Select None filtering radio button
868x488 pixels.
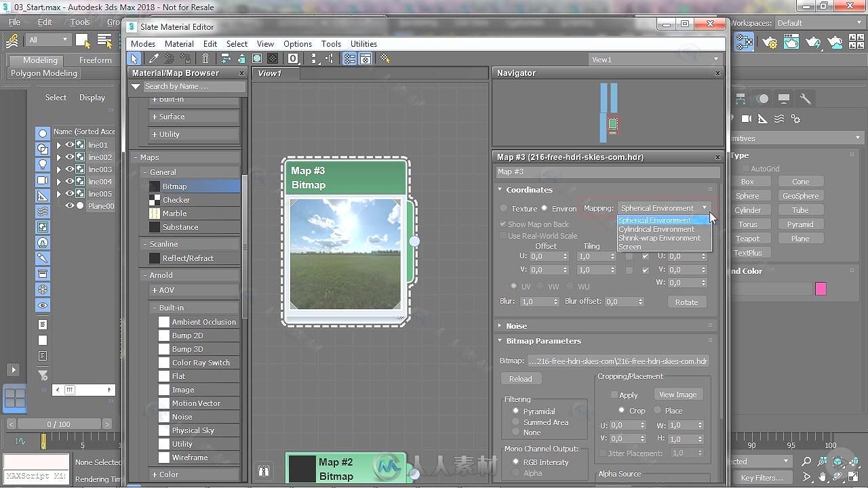[x=516, y=432]
